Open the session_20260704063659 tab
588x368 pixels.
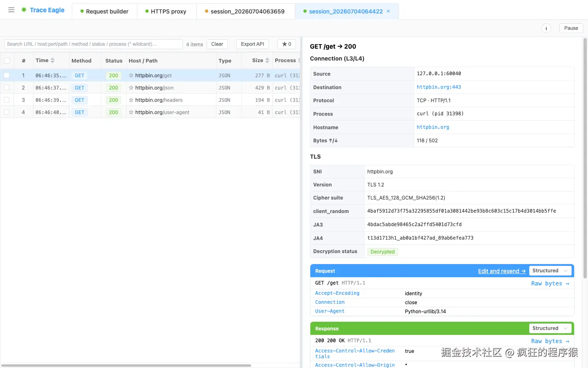pos(245,11)
